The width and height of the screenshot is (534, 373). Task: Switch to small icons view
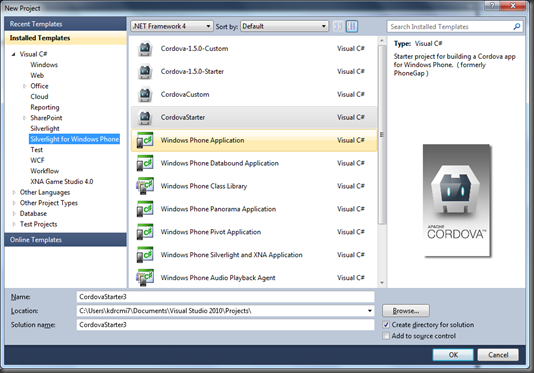pyautogui.click(x=338, y=26)
